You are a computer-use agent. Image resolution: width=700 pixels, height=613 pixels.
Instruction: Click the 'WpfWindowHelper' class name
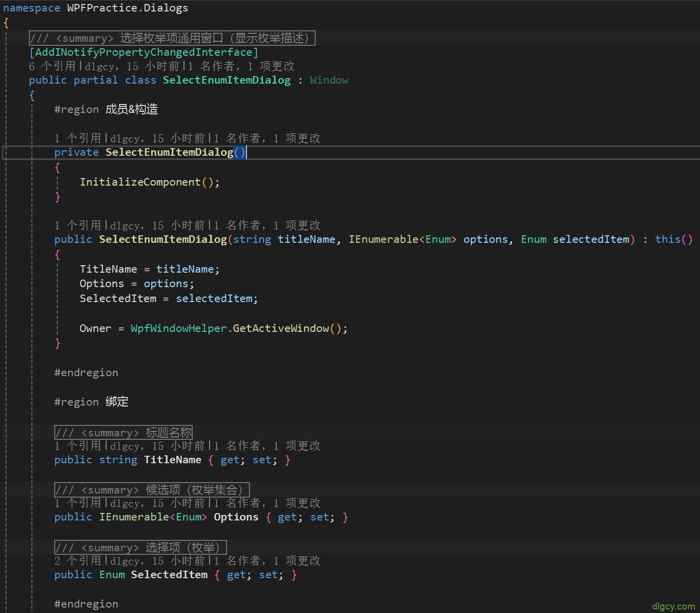coord(179,328)
